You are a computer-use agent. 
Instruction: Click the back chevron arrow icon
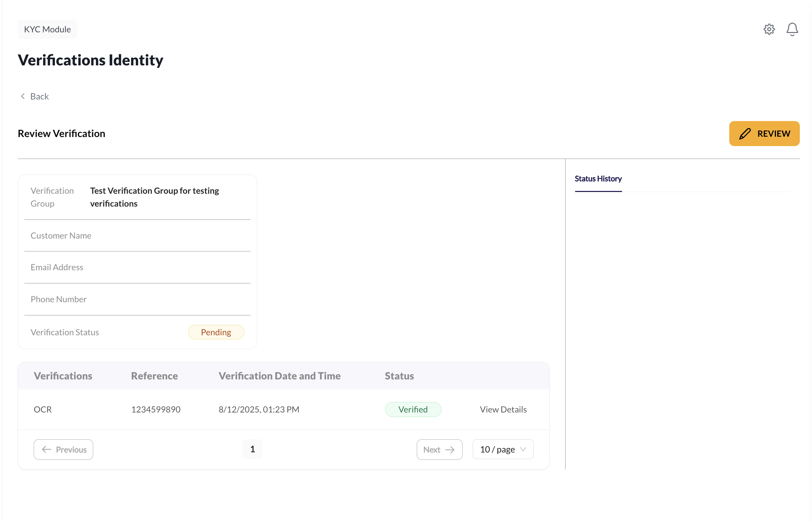click(23, 96)
